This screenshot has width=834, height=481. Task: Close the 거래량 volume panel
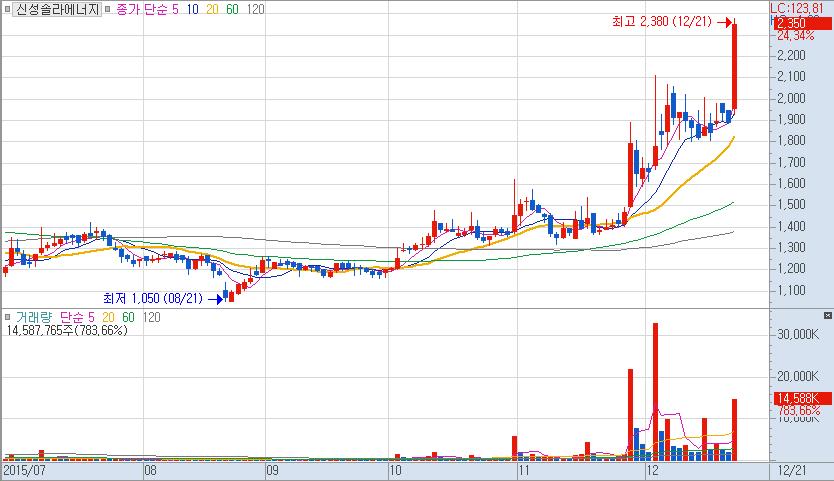click(828, 316)
